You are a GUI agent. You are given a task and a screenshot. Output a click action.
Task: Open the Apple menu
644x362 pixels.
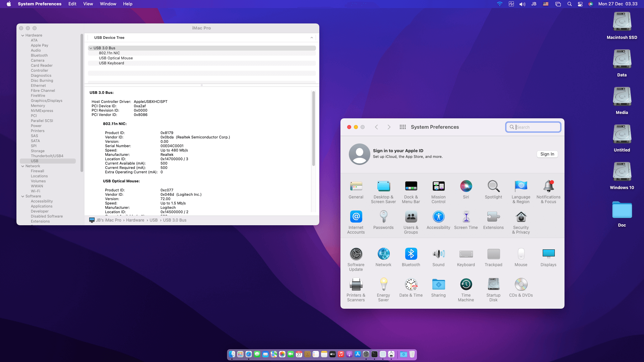pyautogui.click(x=9, y=4)
